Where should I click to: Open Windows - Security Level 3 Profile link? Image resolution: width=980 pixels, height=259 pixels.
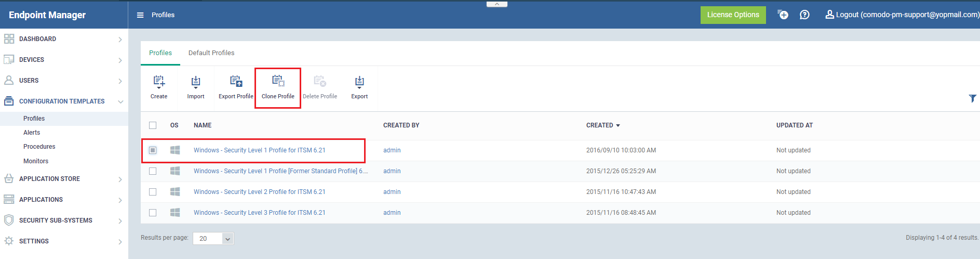(260, 213)
